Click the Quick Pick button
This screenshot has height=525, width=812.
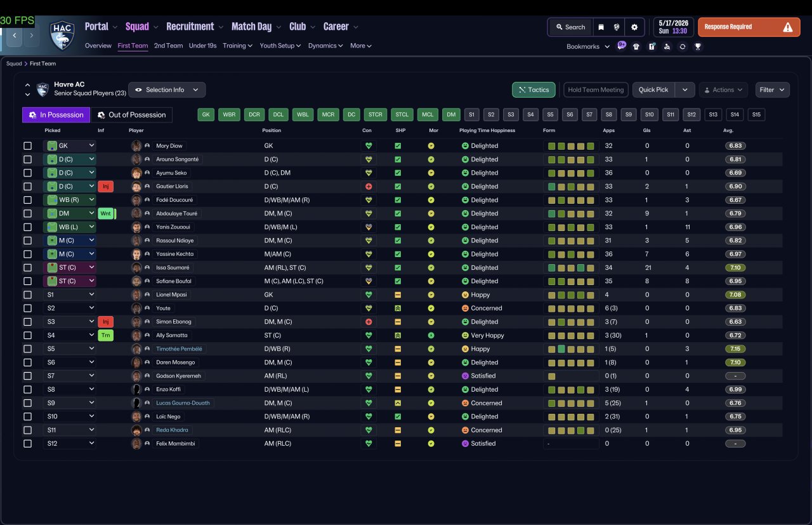653,90
